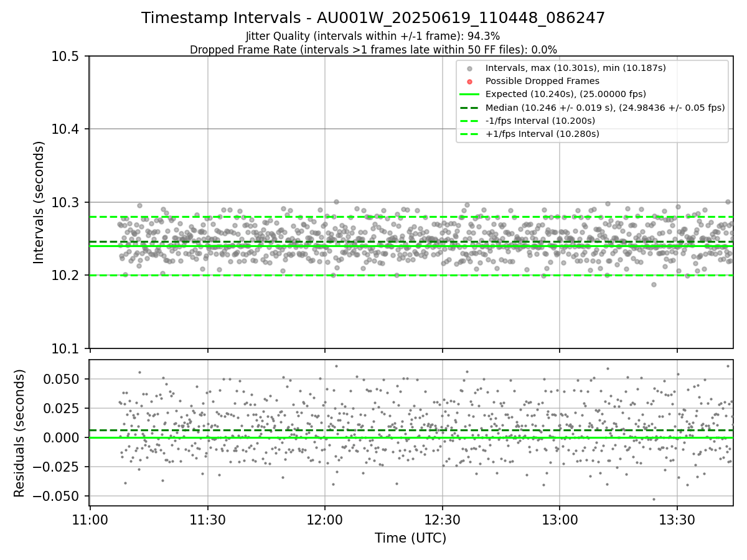747x560 pixels.
Task: Click the gray dot marker in the legend
Action: [469, 68]
